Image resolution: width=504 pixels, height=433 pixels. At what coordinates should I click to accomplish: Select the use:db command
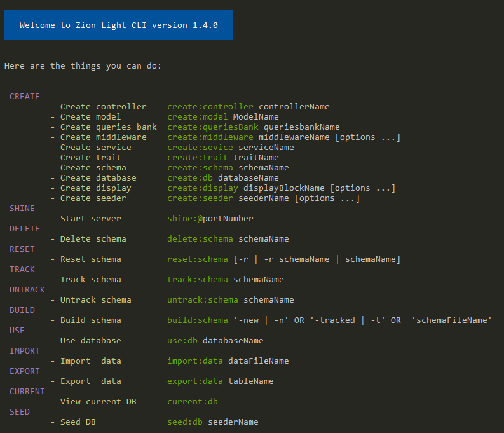pos(182,341)
